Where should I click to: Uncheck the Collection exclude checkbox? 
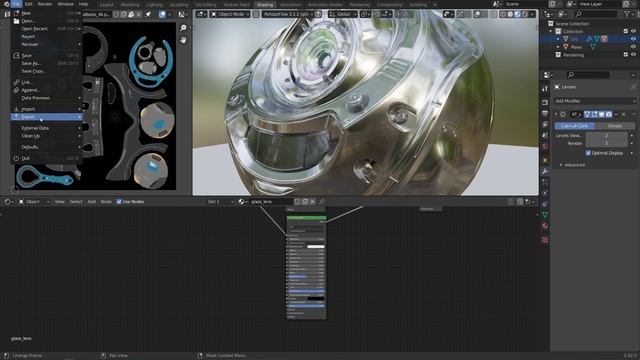(626, 31)
